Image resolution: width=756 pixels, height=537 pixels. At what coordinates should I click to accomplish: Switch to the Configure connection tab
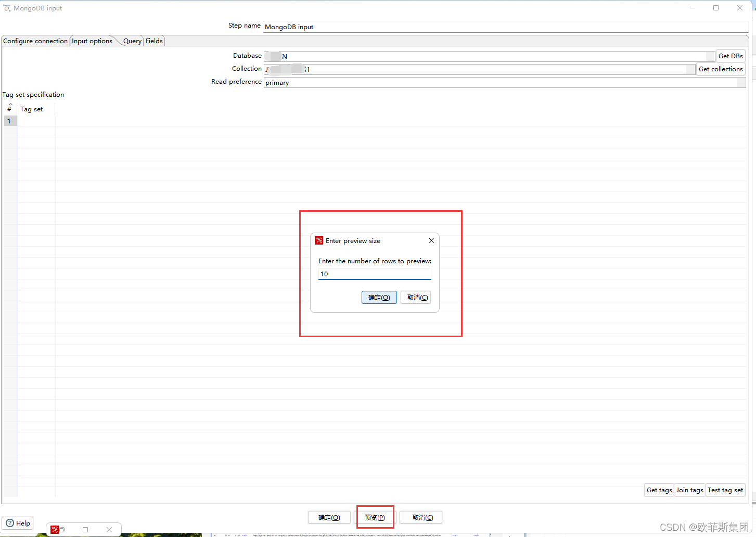coord(35,41)
